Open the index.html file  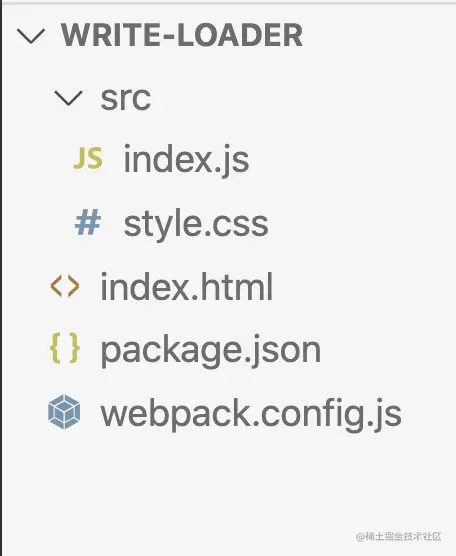coord(187,286)
